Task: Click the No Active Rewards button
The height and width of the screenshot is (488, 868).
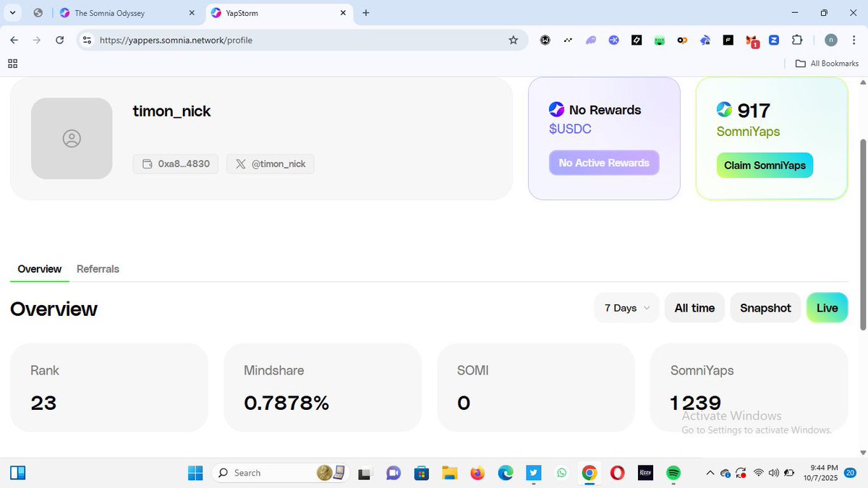Action: tap(604, 163)
